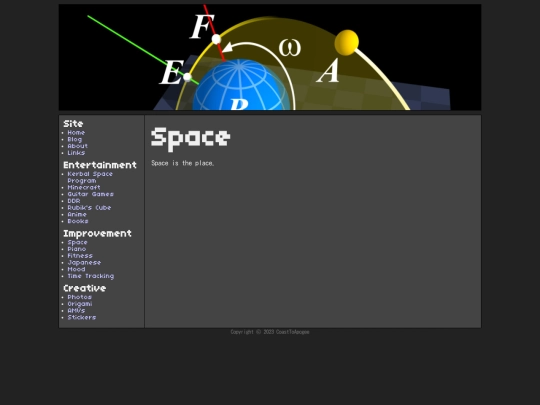540x405 pixels.
Task: Go to the Blog page
Action: pyautogui.click(x=75, y=139)
